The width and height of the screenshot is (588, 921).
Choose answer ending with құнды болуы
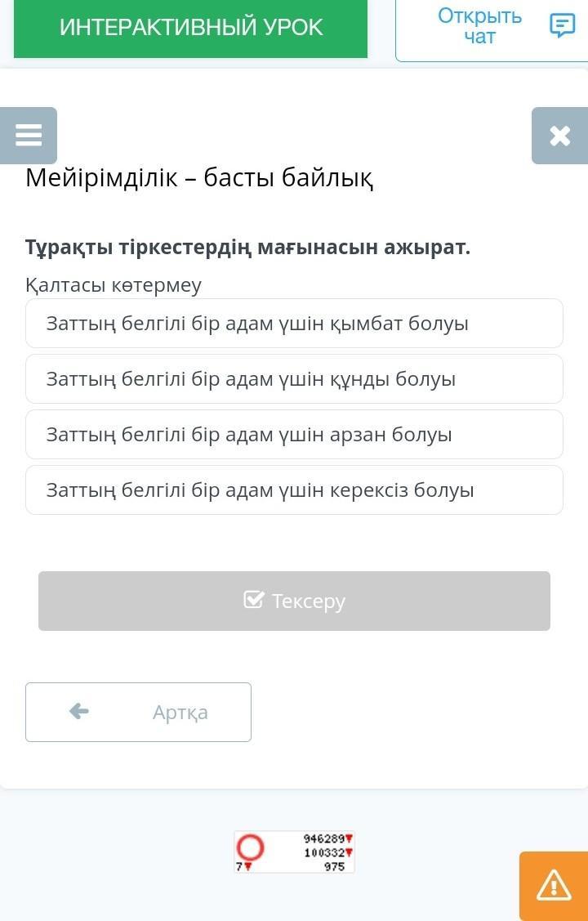[x=294, y=379]
